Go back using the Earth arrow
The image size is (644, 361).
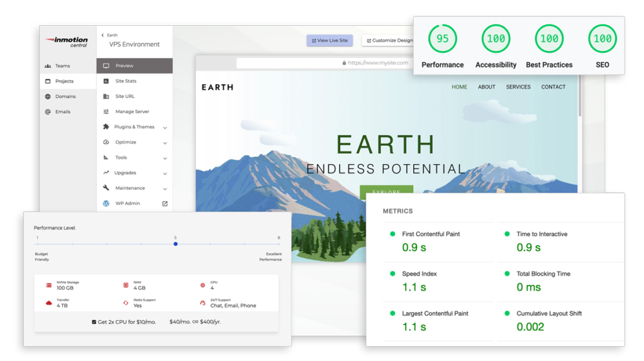point(103,35)
